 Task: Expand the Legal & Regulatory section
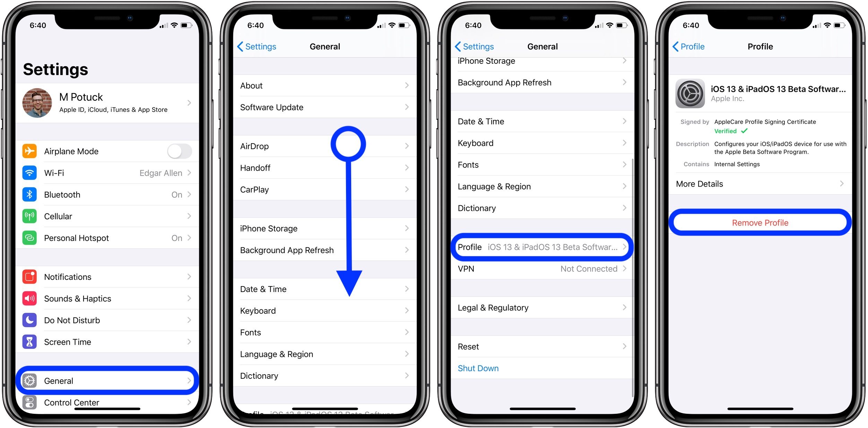click(x=542, y=307)
